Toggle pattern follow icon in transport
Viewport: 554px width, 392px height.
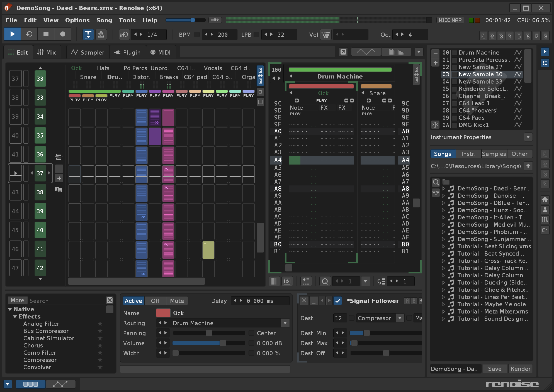(88, 35)
